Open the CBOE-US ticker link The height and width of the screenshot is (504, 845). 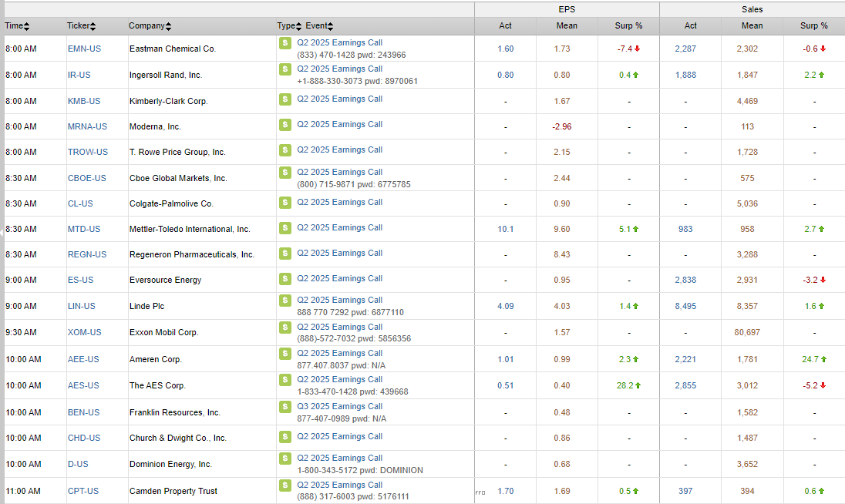(87, 178)
